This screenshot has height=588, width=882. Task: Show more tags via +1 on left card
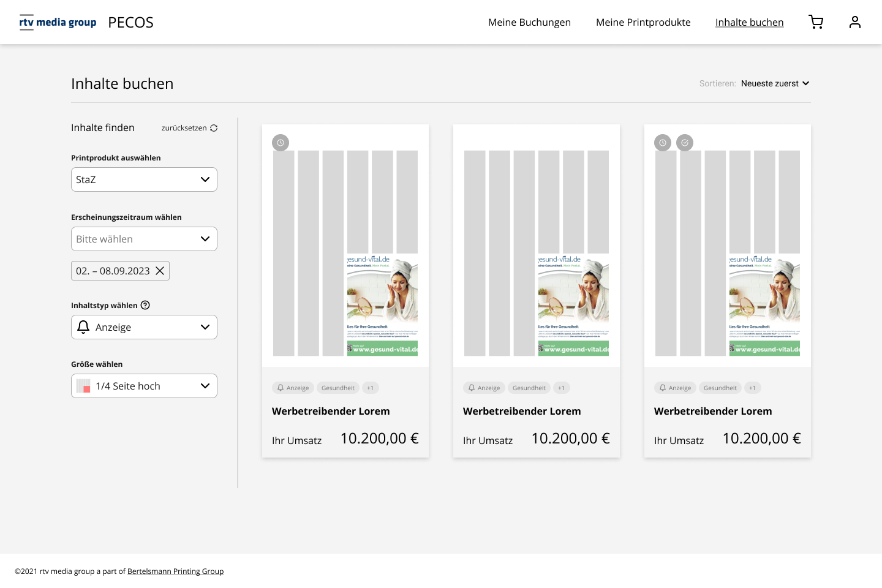[x=371, y=388]
